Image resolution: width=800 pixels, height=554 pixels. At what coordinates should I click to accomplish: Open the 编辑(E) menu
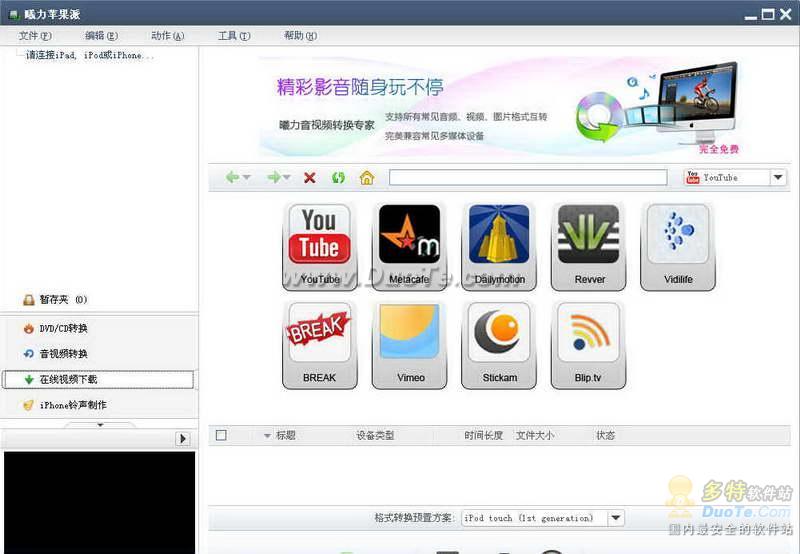point(101,36)
